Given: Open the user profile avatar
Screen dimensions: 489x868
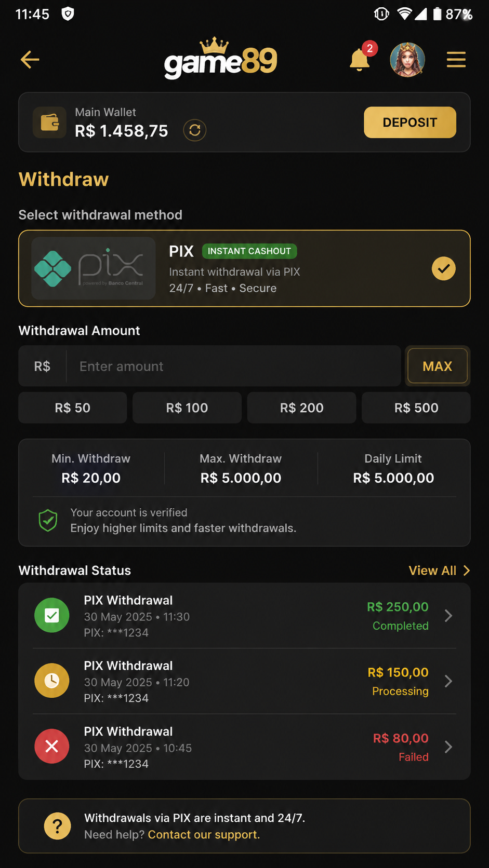Looking at the screenshot, I should click(407, 60).
